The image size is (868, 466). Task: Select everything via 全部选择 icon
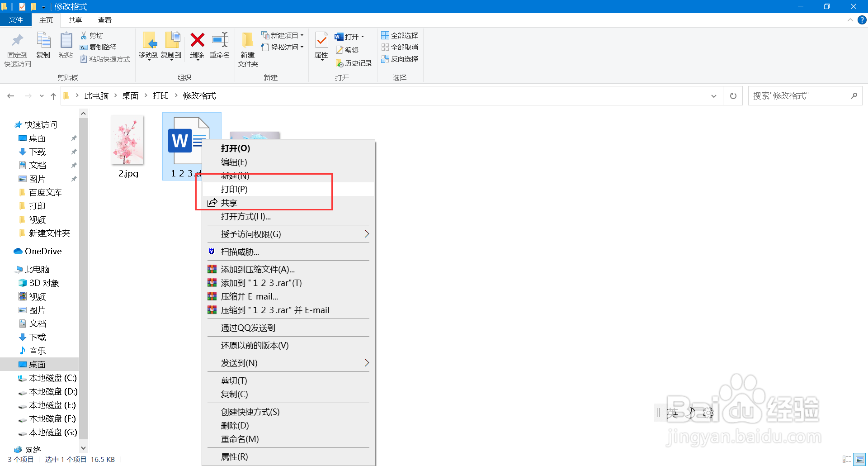[386, 35]
